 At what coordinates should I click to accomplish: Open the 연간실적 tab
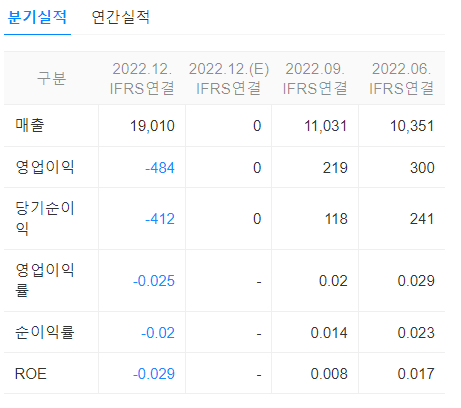click(x=120, y=17)
